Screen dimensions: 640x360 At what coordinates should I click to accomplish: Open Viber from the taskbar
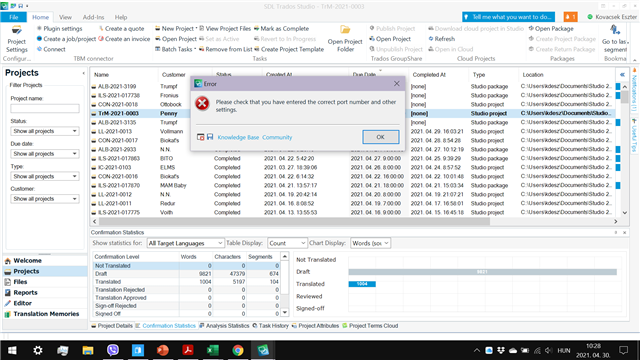click(x=113, y=350)
